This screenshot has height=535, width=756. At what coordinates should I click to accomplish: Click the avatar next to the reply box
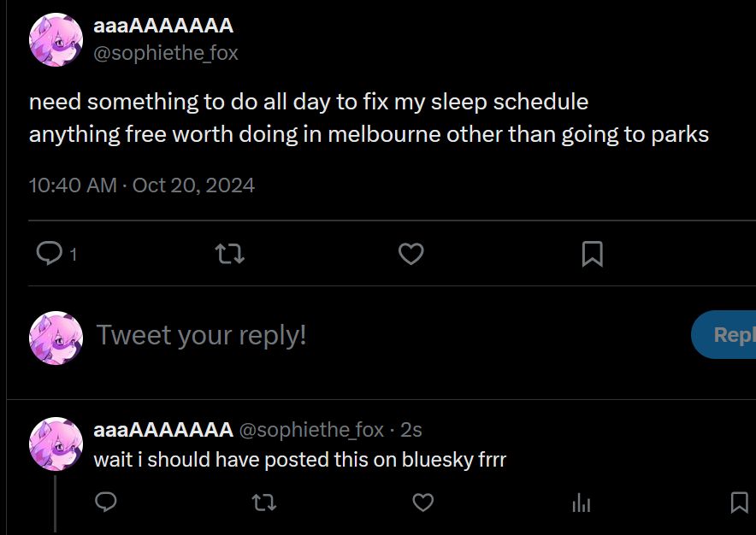(x=56, y=338)
